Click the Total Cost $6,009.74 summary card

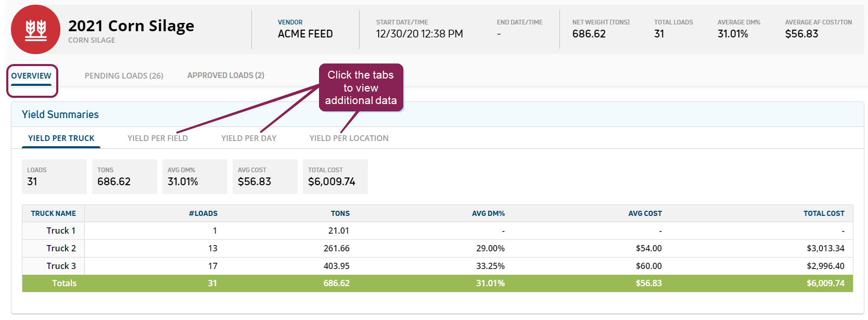[335, 177]
